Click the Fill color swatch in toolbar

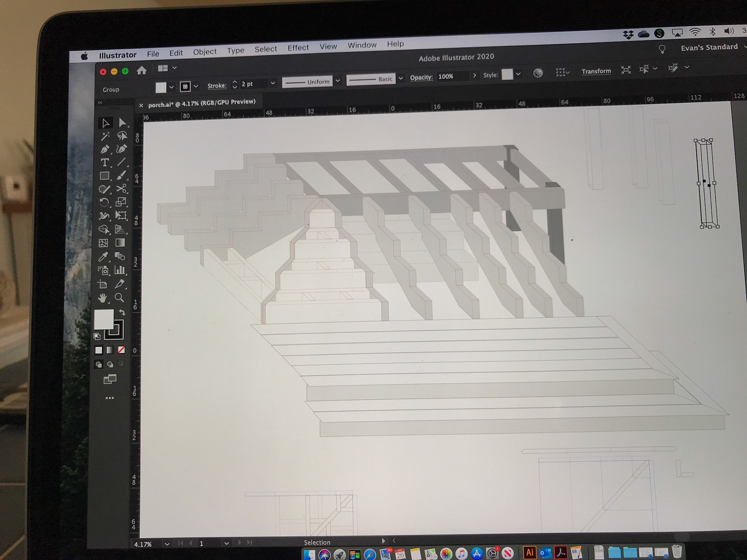pyautogui.click(x=103, y=319)
